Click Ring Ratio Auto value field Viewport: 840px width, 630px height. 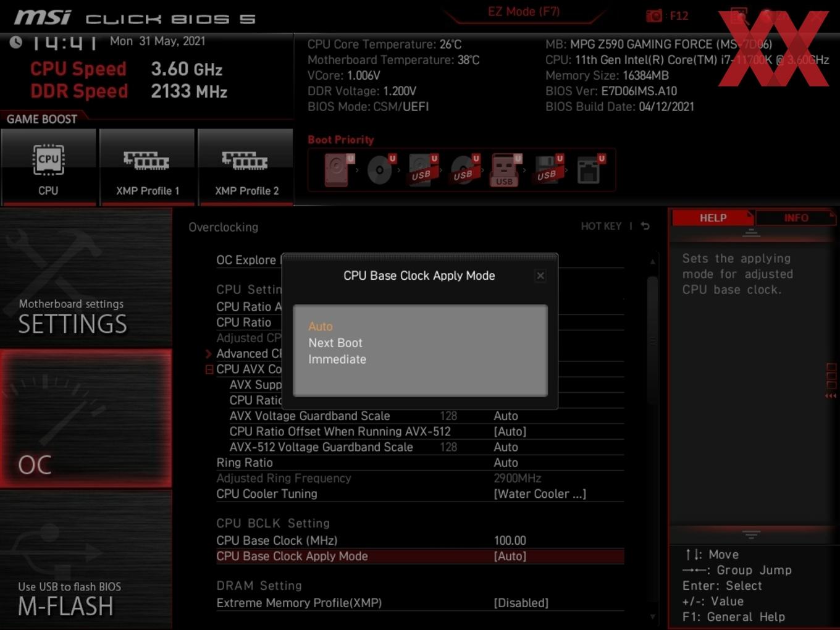[x=506, y=463]
